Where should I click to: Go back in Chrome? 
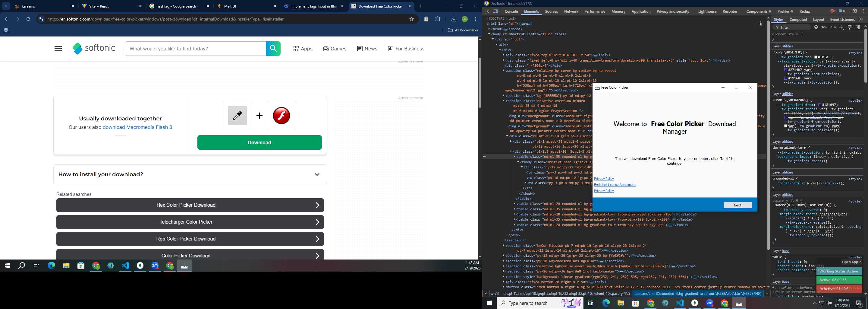6,19
